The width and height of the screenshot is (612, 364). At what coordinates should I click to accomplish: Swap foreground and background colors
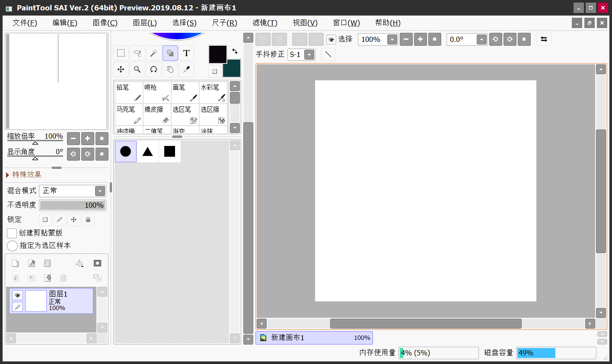pos(235,51)
